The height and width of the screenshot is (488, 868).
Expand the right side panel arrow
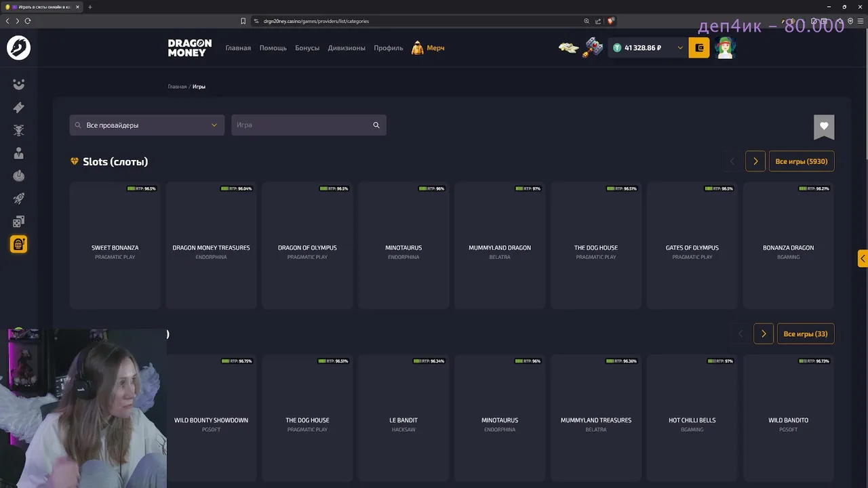[863, 258]
